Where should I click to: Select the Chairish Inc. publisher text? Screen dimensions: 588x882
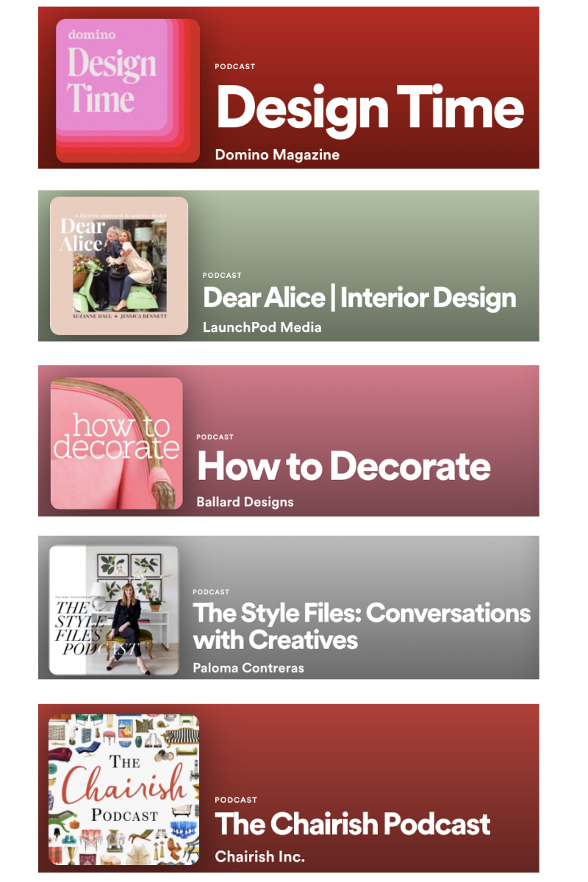click(260, 856)
